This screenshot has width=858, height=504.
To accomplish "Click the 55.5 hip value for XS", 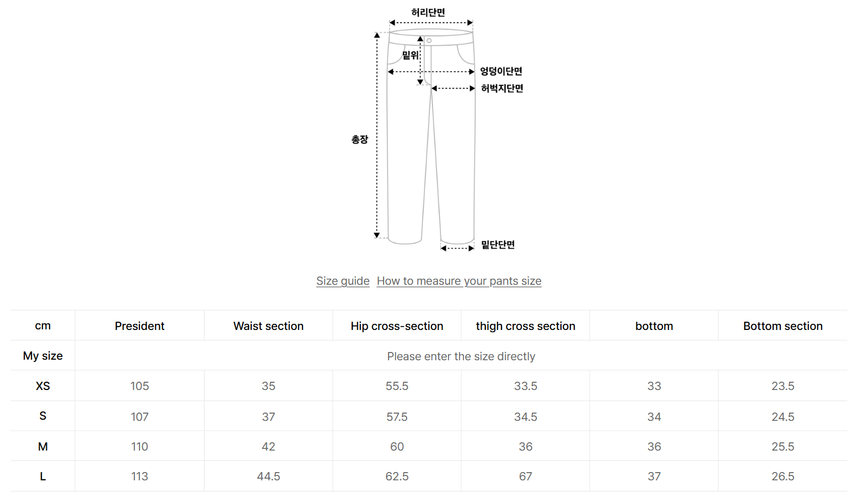I will tap(397, 386).
